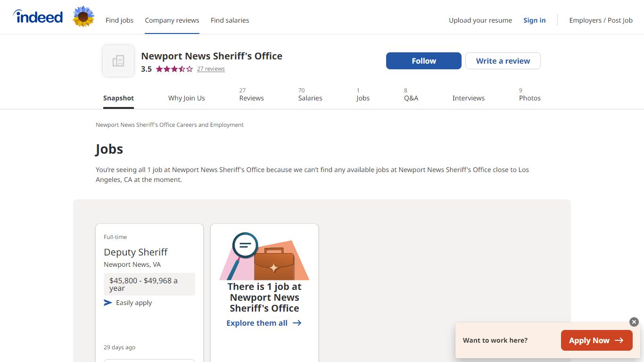Open the Deputy Sheriff job title
The image size is (644, 362).
point(136,252)
